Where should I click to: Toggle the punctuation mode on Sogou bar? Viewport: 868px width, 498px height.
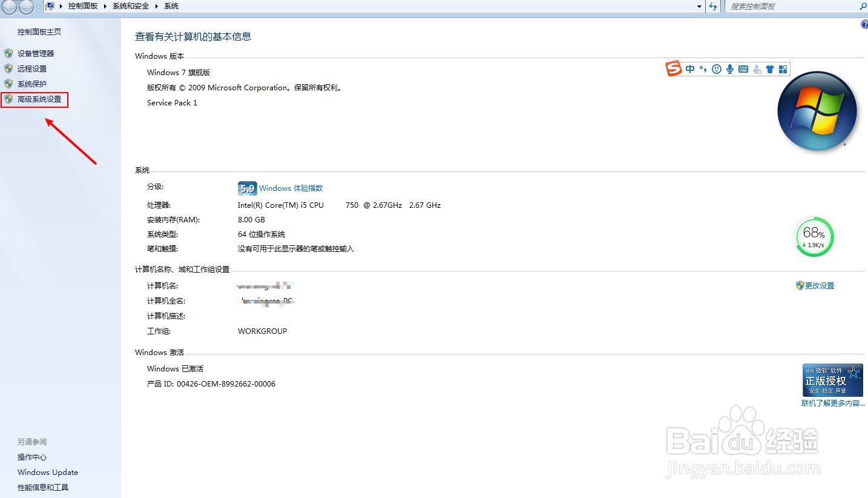point(703,69)
